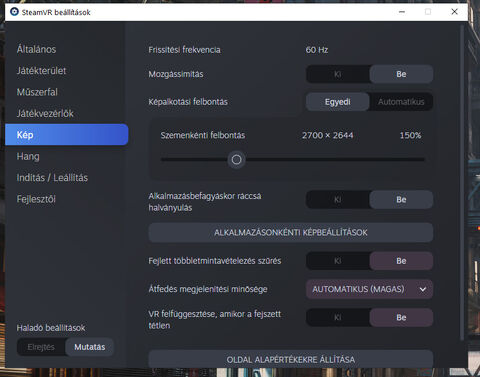Viewport: 480px width, 377px height.
Task: Click the Szemenkénti felbontás slider handle
Action: point(236,160)
